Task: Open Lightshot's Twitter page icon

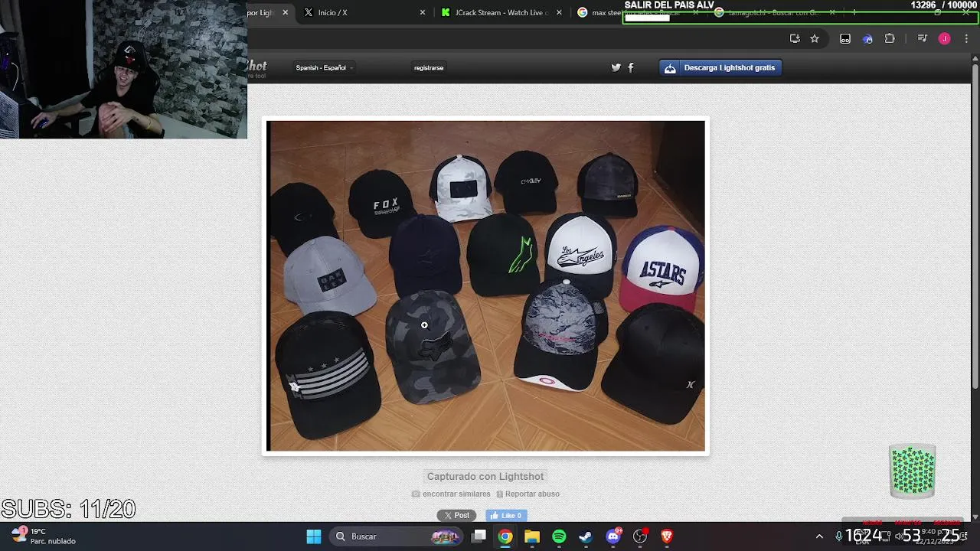Action: [x=616, y=67]
